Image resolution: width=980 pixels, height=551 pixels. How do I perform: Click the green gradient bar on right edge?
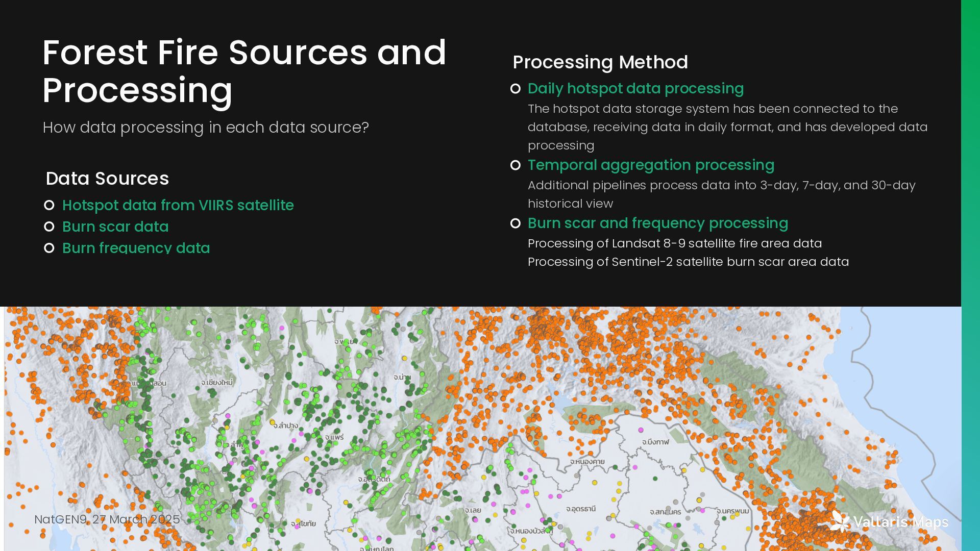[970, 275]
